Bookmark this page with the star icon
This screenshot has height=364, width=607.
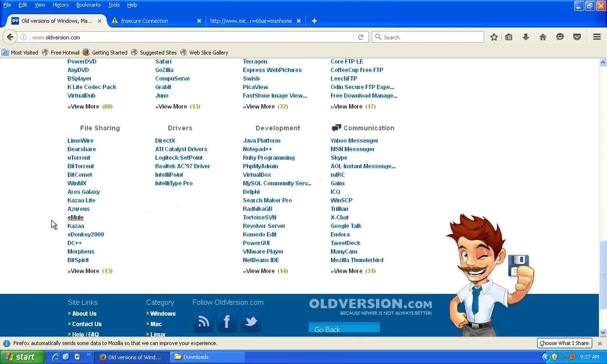coord(494,37)
